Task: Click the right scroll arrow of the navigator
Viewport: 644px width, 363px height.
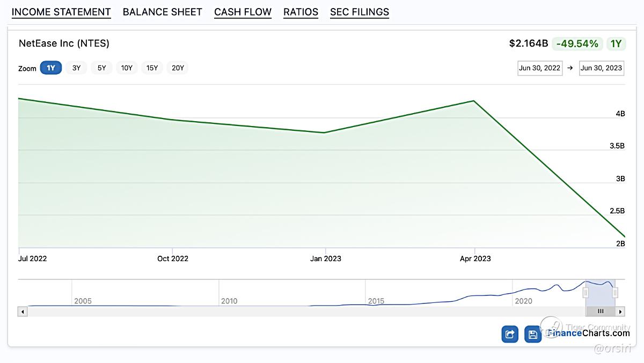Action: [620, 311]
